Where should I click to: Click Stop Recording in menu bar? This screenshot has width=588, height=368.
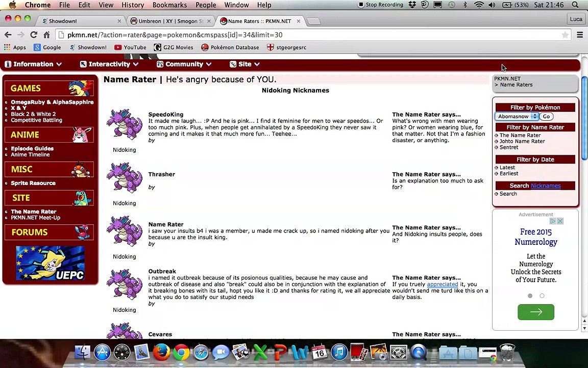(x=381, y=5)
